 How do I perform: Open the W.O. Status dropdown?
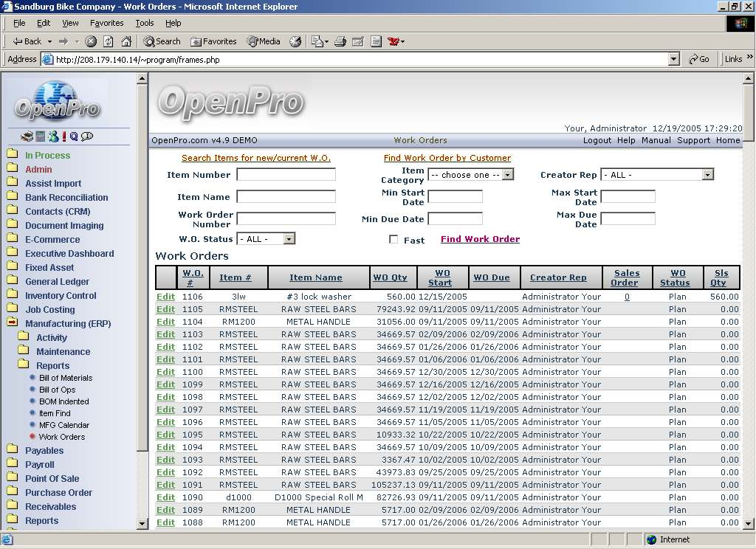(x=266, y=239)
